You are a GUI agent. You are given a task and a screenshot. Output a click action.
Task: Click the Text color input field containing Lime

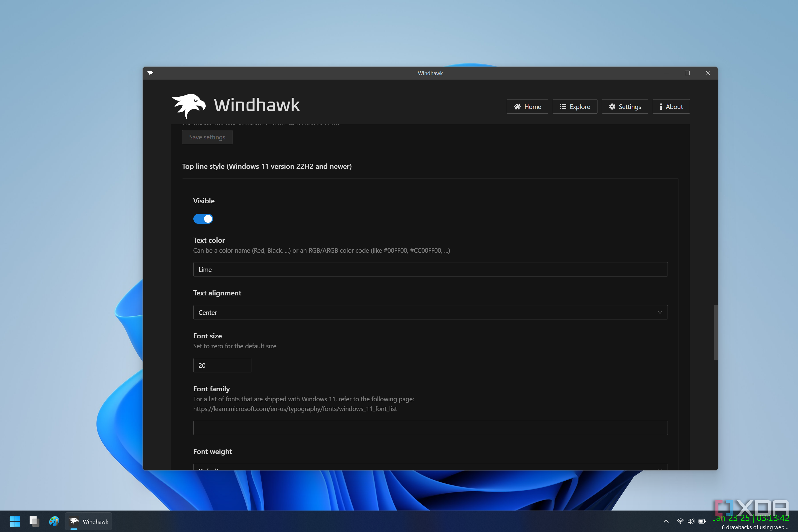click(x=430, y=269)
